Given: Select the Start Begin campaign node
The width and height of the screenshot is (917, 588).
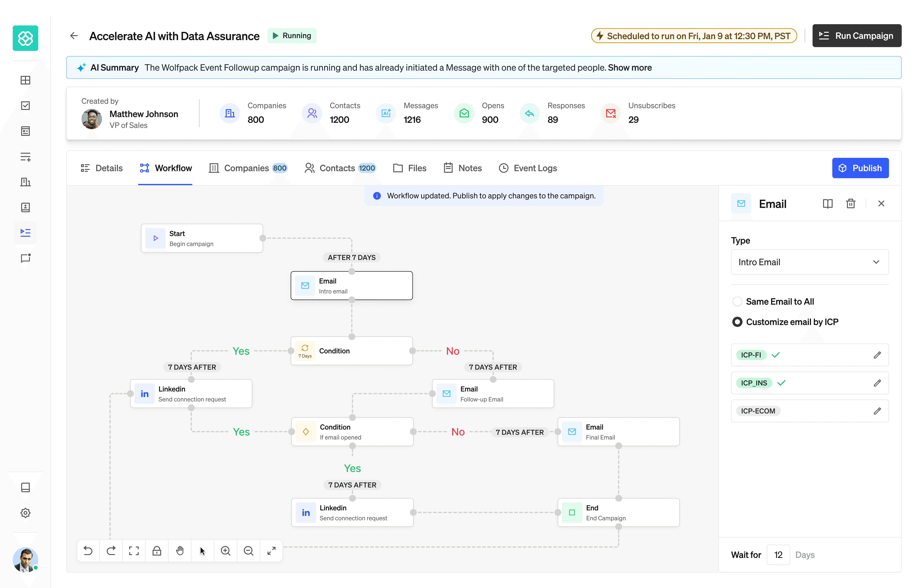Looking at the screenshot, I should click(x=202, y=238).
